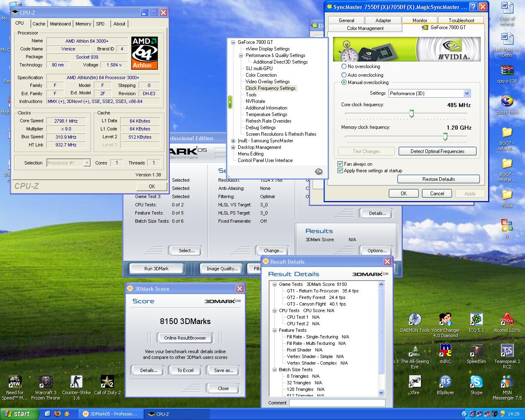Click Run 3DMark button
This screenshot has width=525, height=420.
pyautogui.click(x=156, y=269)
